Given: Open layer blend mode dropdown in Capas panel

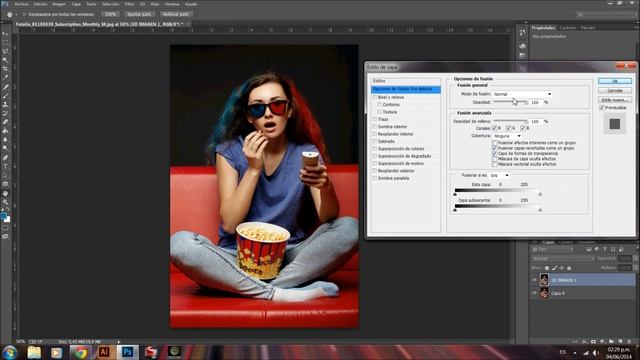Looking at the screenshot, I should click(562, 258).
